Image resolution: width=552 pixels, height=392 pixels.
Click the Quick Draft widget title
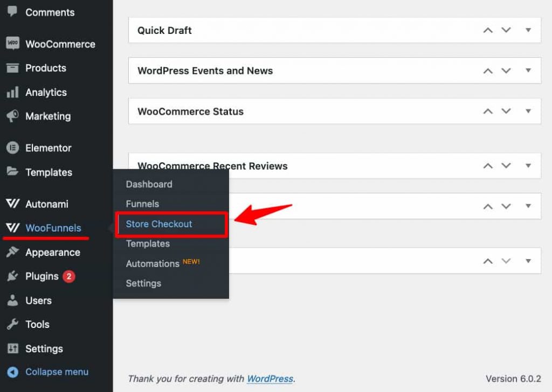tap(164, 31)
